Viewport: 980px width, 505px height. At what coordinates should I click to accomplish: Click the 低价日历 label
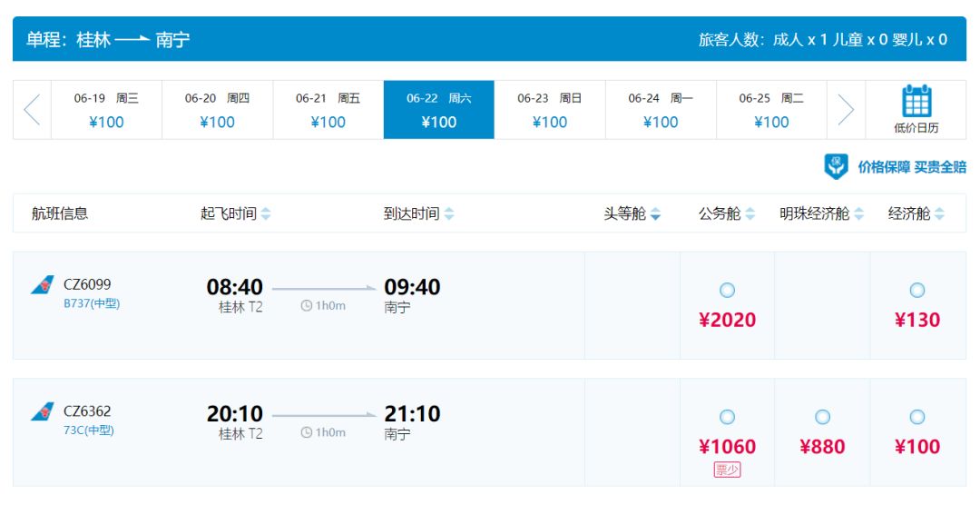(x=916, y=128)
